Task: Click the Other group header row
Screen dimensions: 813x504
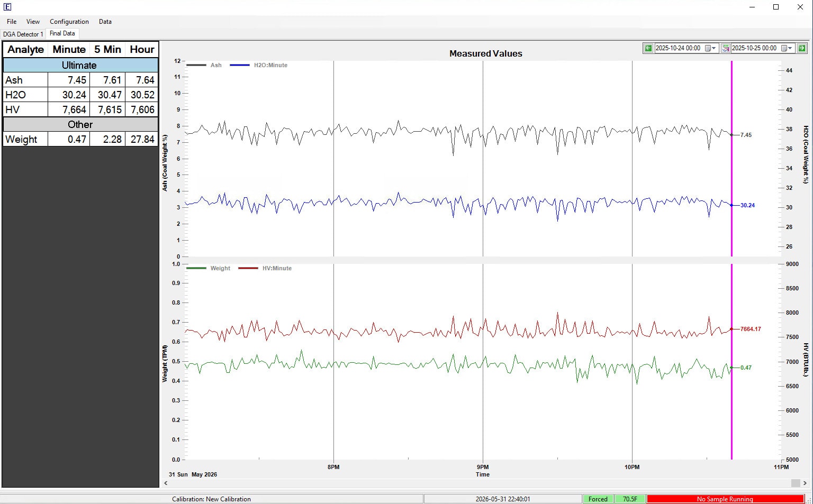Action: coord(80,124)
